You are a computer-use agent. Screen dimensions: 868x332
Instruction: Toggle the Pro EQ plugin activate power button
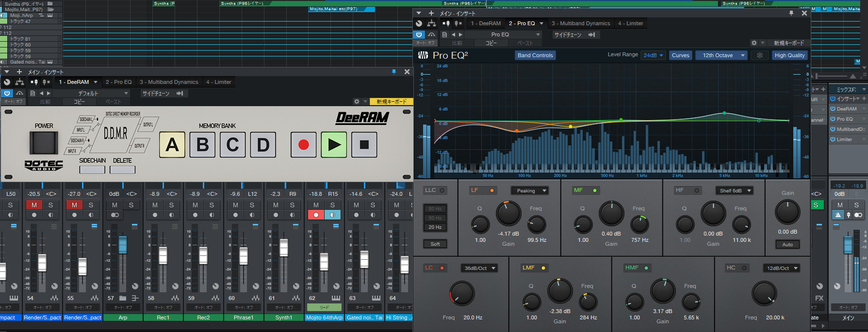419,34
